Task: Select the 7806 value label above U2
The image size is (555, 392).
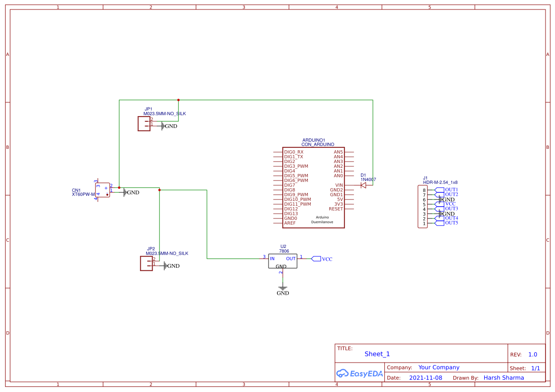Action: (284, 251)
